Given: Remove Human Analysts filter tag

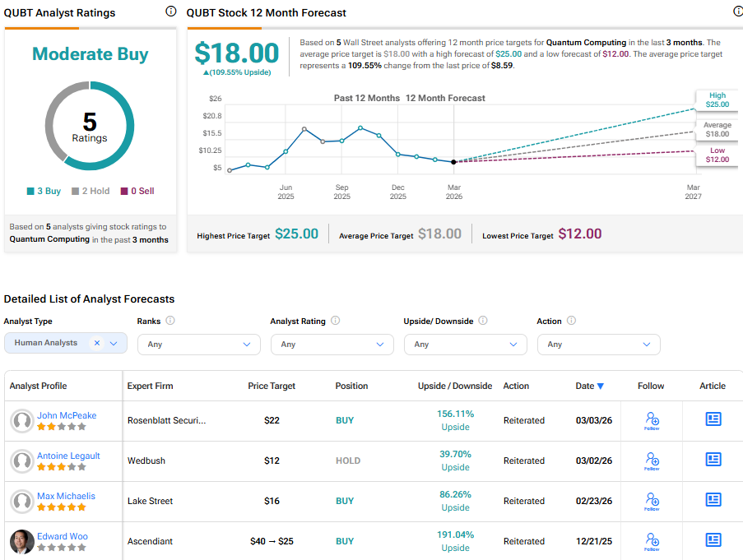Looking at the screenshot, I should coord(96,343).
